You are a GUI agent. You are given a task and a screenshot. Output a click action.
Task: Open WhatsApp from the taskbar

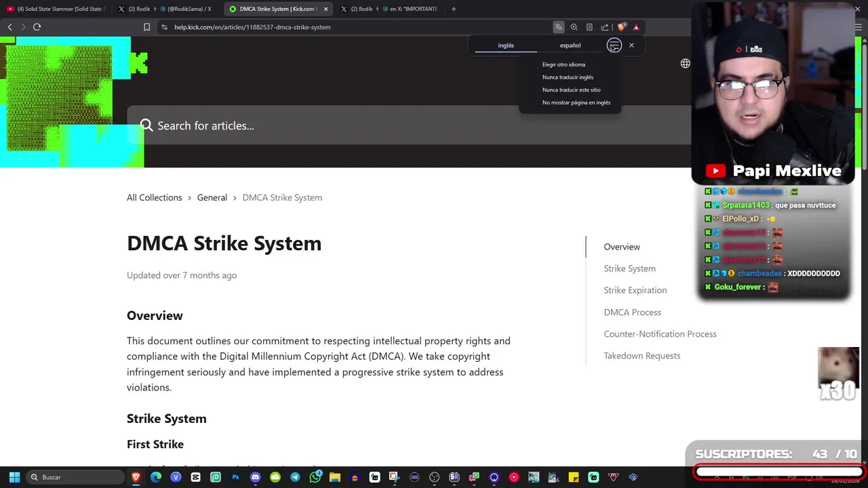click(x=315, y=477)
